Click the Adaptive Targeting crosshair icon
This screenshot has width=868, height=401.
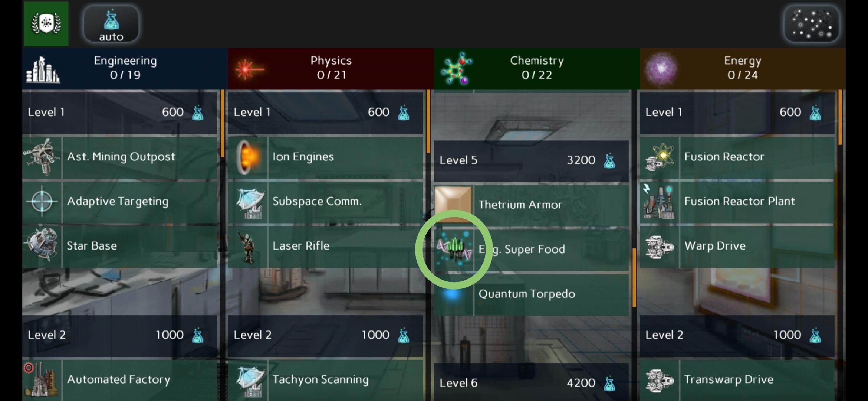click(x=42, y=202)
